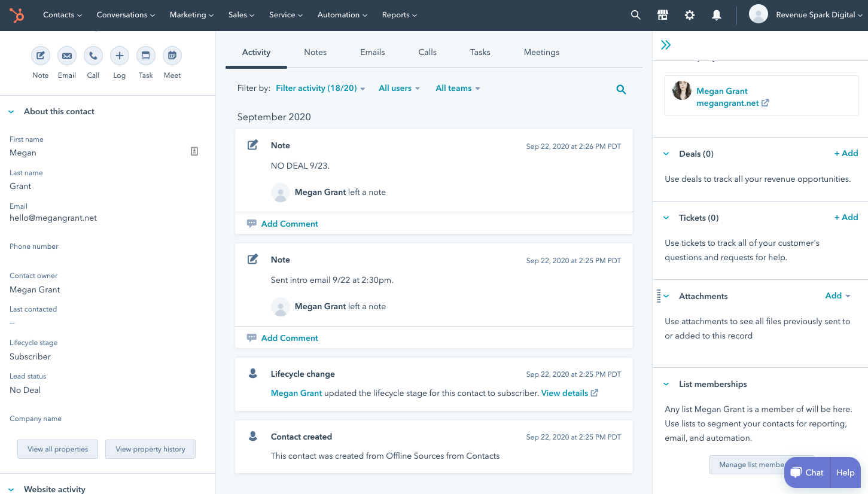
Task: Open the Add dropdown in Attachments
Action: 837,295
